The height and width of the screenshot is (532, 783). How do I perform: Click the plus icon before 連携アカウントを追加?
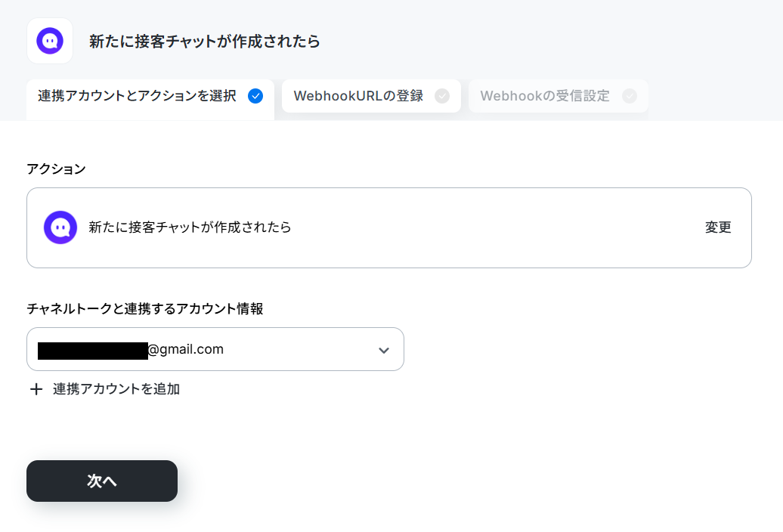point(36,389)
